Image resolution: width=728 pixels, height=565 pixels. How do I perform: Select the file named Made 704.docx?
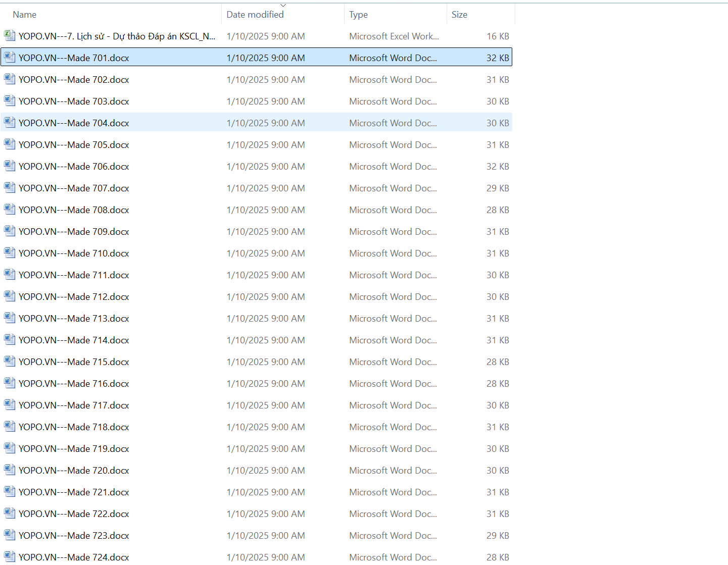coord(74,123)
